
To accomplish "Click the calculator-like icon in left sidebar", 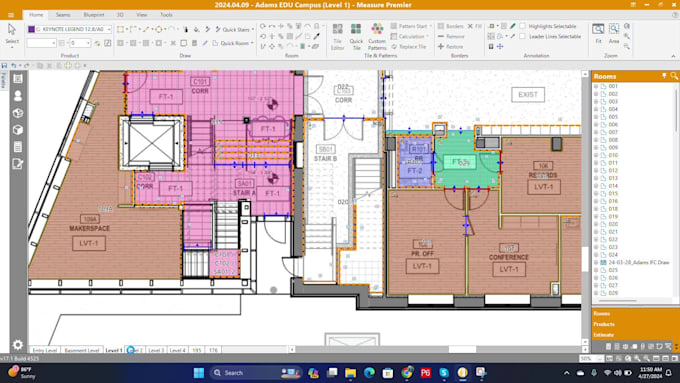I will (x=18, y=147).
